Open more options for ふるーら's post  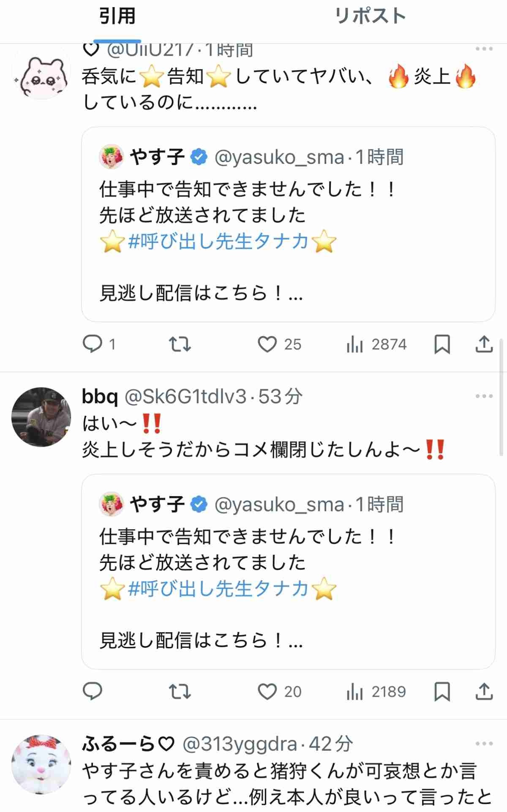484,743
